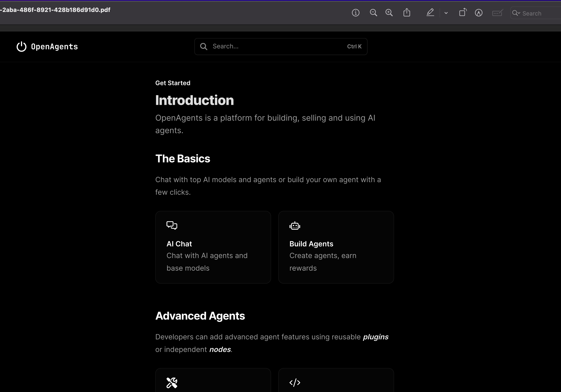The width and height of the screenshot is (561, 392).
Task: Click the chat bubbles icon on AI Chat card
Action: [x=172, y=225]
